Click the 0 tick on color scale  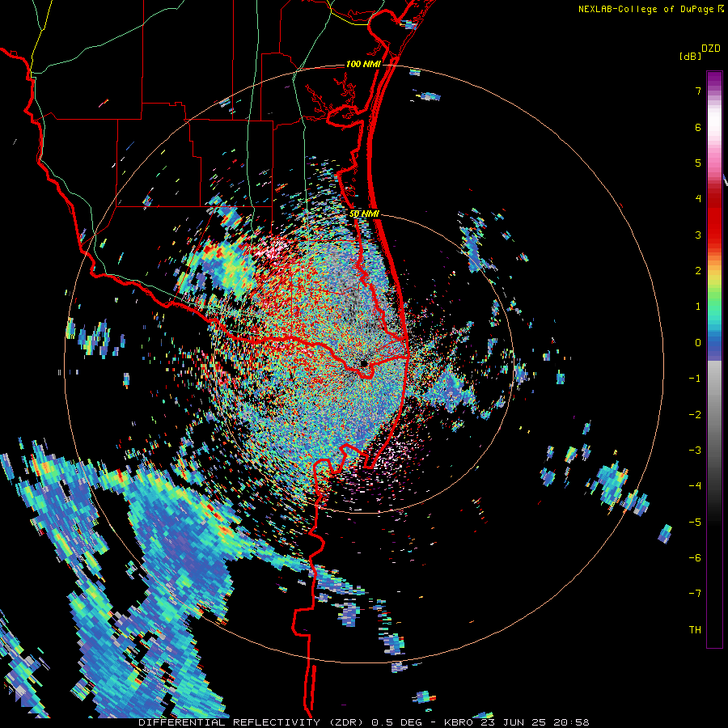698,343
